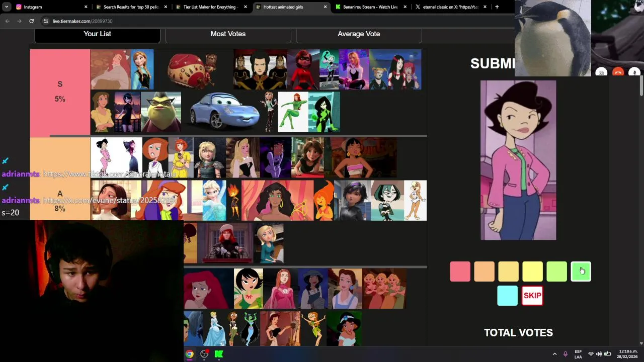The height and width of the screenshot is (362, 644).
Task: Toggle camera in call overlay
Action: coord(601,72)
